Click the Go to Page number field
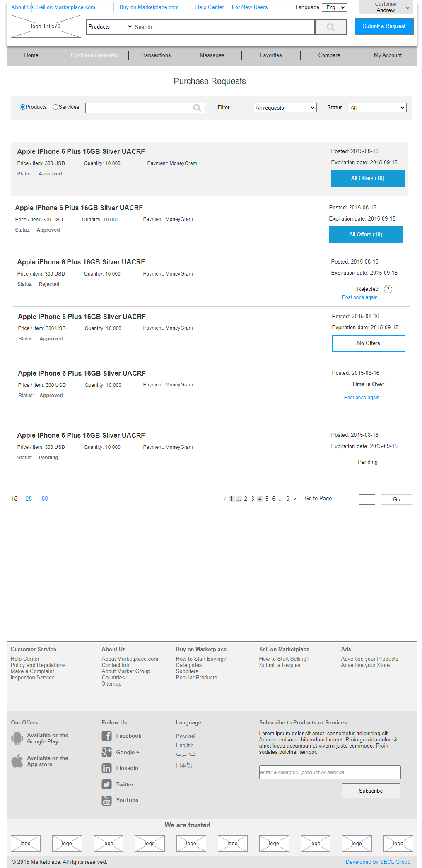The width and height of the screenshot is (422, 868). click(x=367, y=499)
